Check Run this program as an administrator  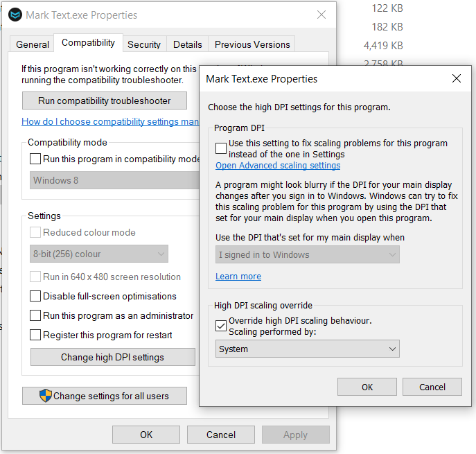click(x=35, y=315)
